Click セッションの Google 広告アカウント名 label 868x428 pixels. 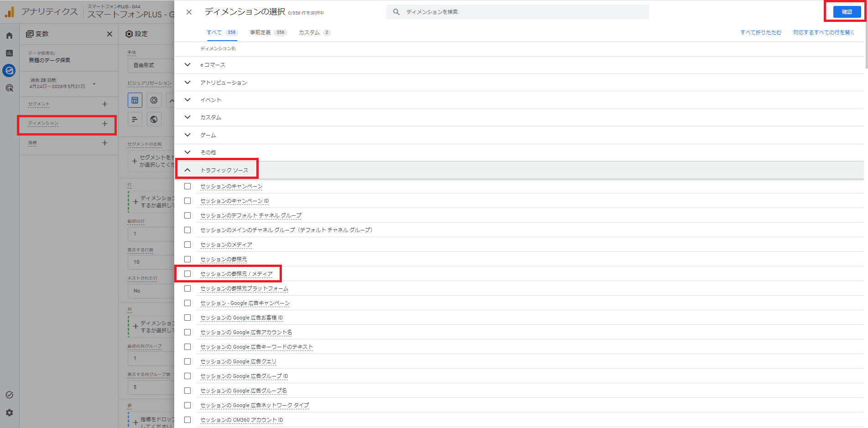[x=246, y=332]
